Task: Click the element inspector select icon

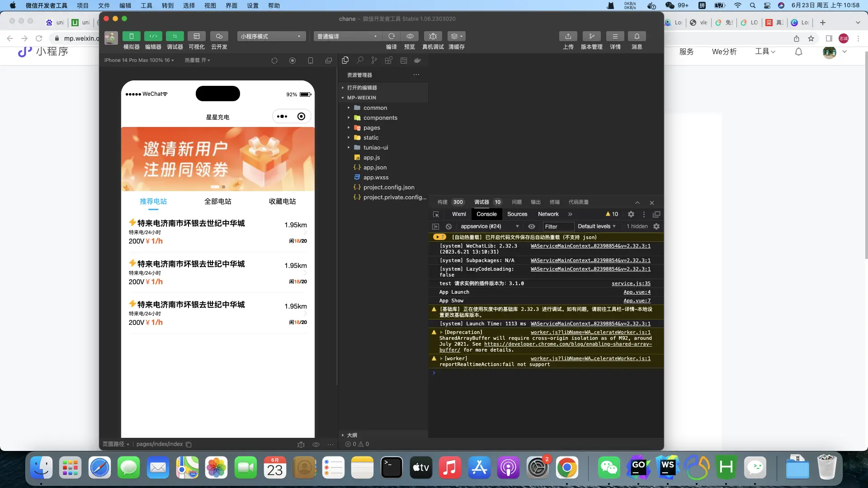Action: click(436, 214)
